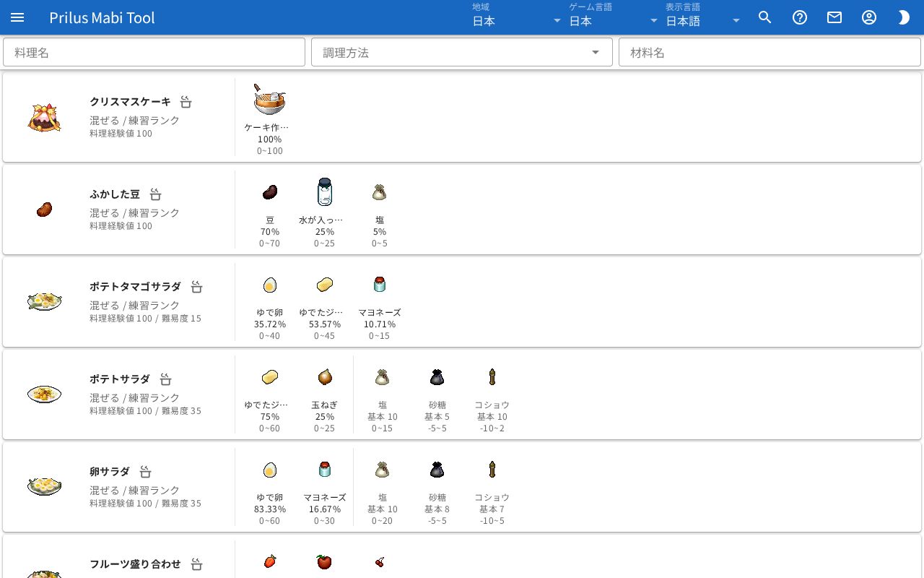
Task: Click the pot icon beside 卵サラダ
Action: (145, 472)
